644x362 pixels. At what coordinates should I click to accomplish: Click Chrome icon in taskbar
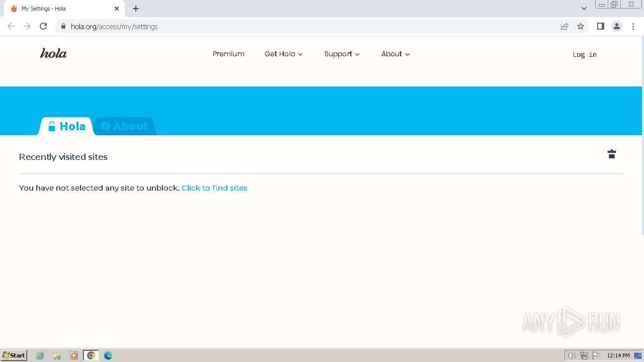click(91, 355)
